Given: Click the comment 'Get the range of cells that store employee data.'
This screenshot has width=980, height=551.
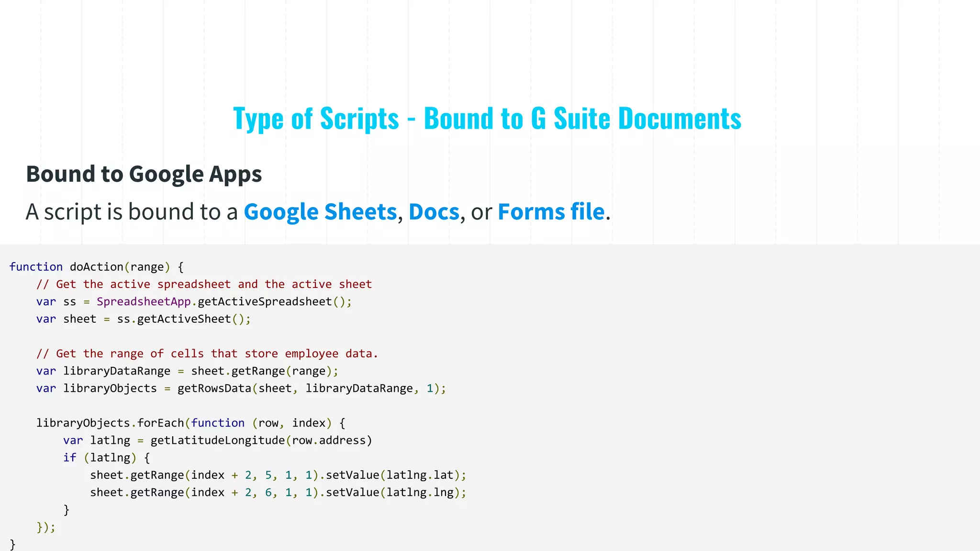Looking at the screenshot, I should tap(207, 353).
